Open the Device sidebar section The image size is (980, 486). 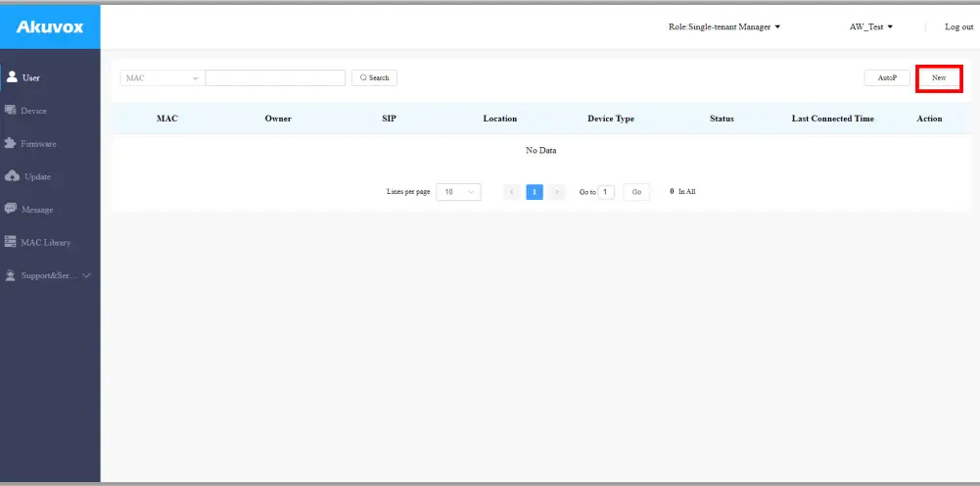pyautogui.click(x=50, y=111)
